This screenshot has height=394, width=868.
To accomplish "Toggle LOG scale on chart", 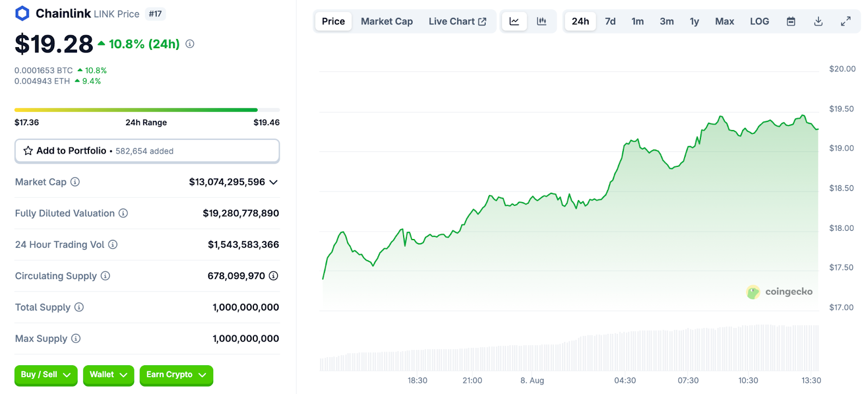I will (759, 22).
